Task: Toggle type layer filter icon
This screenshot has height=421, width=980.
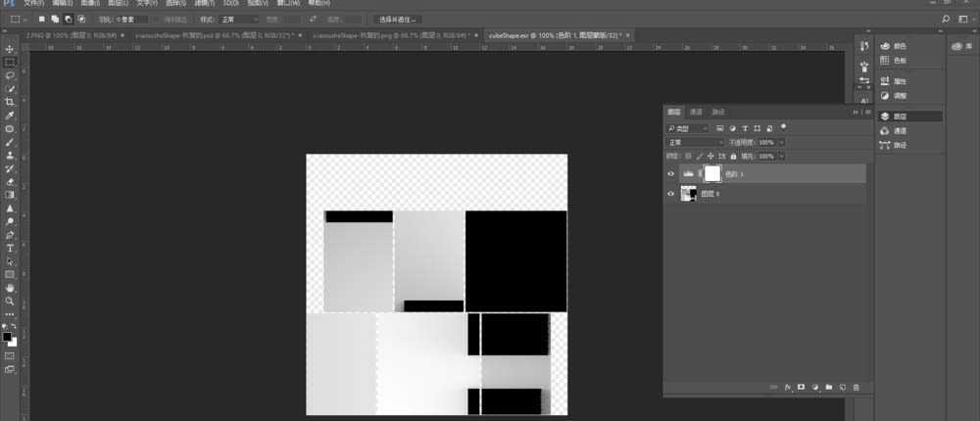Action: [x=745, y=128]
